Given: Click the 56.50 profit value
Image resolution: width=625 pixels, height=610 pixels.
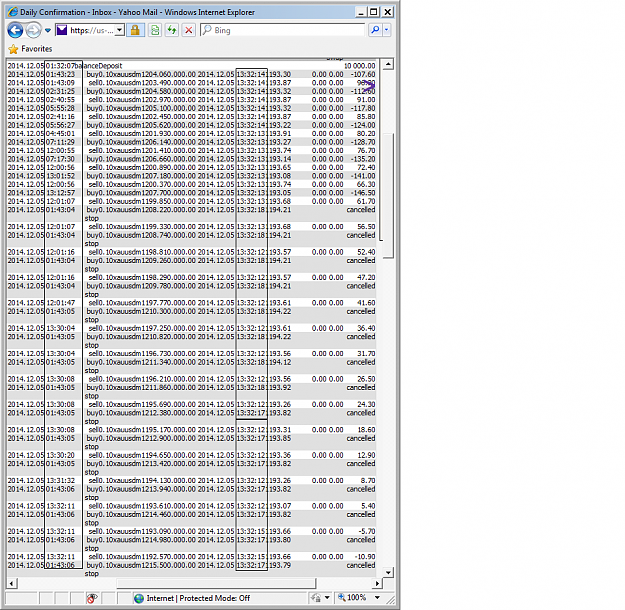Looking at the screenshot, I should point(366,226).
